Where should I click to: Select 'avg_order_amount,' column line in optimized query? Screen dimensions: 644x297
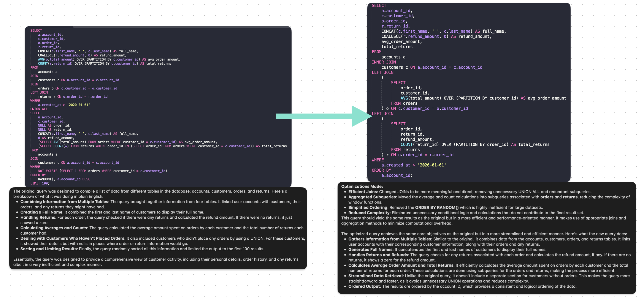pyautogui.click(x=401, y=41)
